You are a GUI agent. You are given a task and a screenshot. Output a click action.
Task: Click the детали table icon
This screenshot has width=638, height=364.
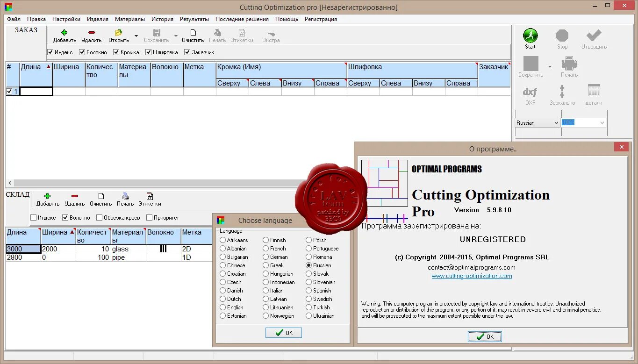(x=594, y=91)
